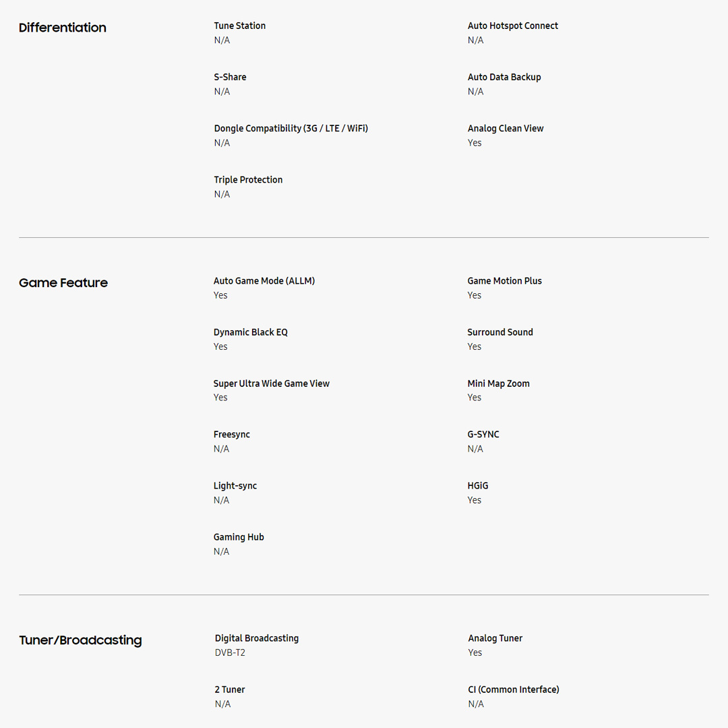Click the Tuner/Broadcasting section heading
728x728 pixels.
(80, 640)
